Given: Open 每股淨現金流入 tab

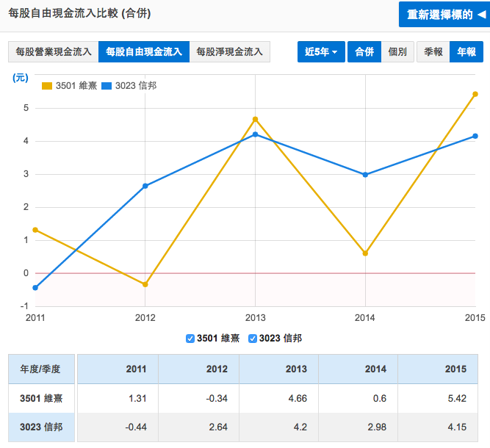Looking at the screenshot, I should pyautogui.click(x=230, y=52).
